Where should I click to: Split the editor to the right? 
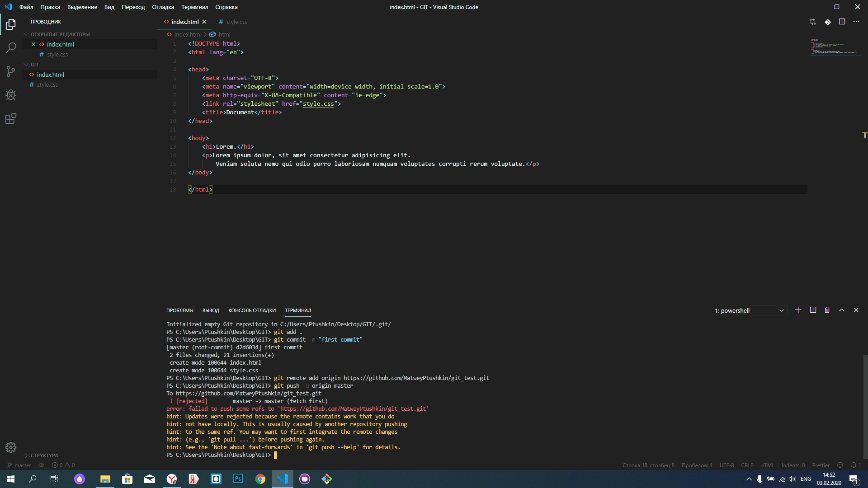(842, 22)
